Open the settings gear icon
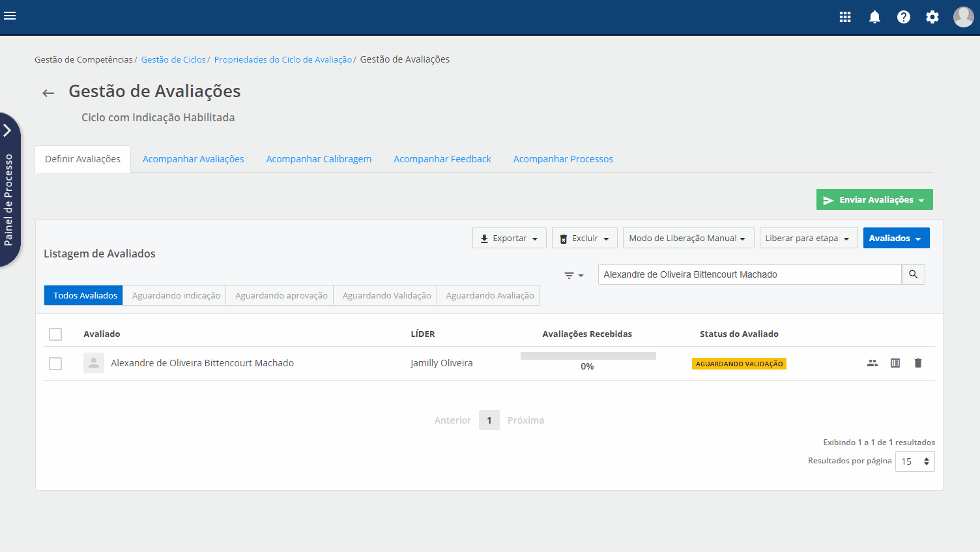The image size is (980, 552). coord(932,17)
